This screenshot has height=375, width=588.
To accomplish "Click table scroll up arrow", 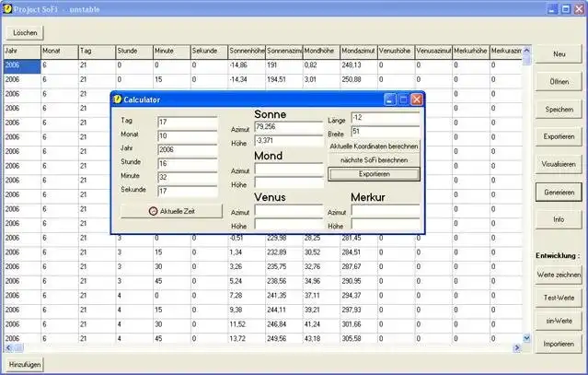I will click(x=526, y=51).
